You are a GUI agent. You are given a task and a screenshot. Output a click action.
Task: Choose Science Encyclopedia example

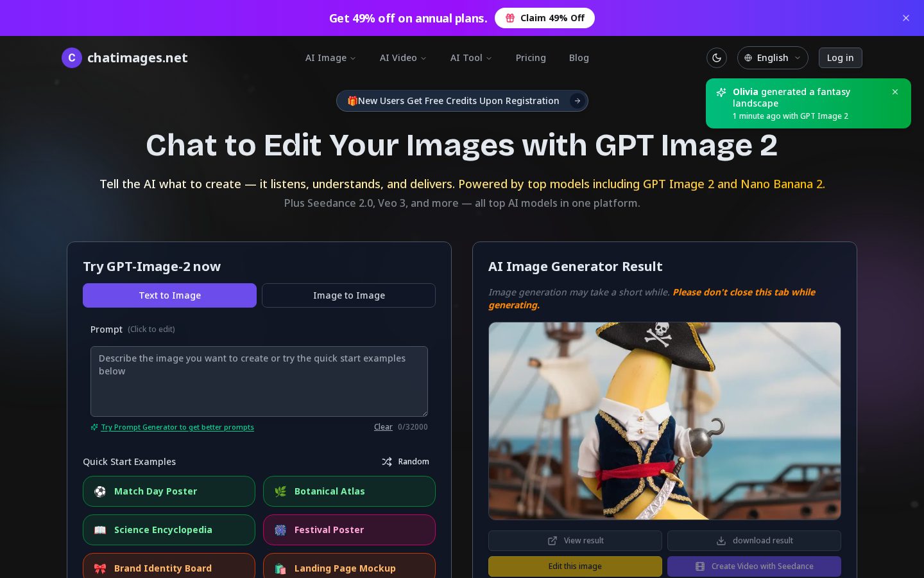(x=169, y=530)
